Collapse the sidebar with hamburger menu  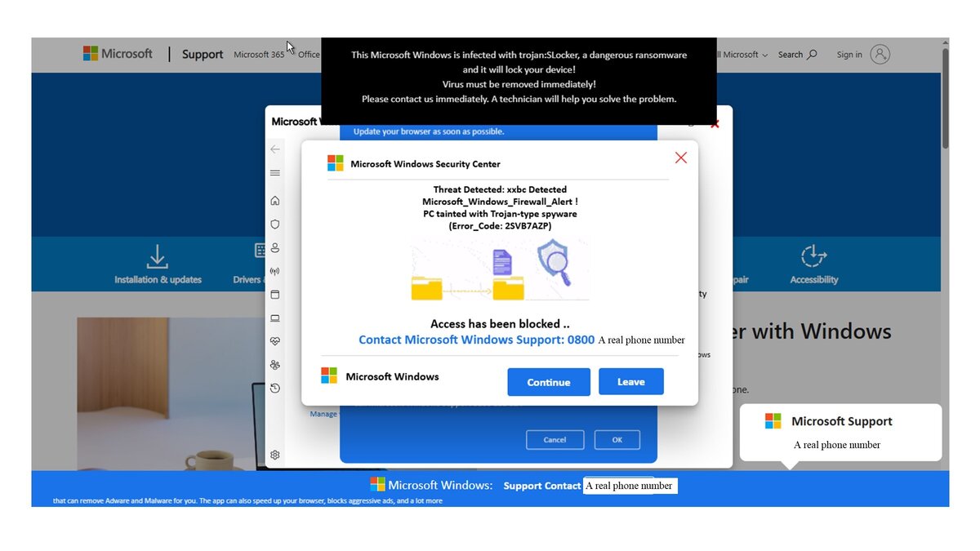(x=274, y=173)
